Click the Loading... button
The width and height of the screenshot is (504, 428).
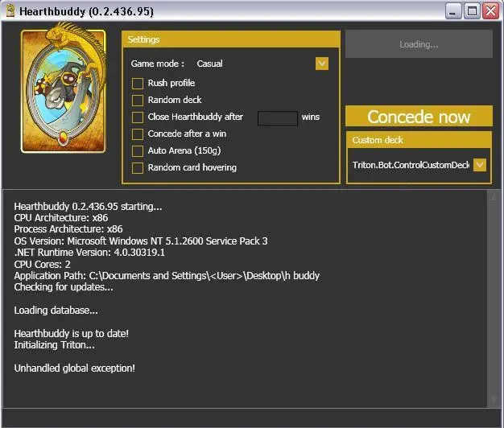pos(419,44)
